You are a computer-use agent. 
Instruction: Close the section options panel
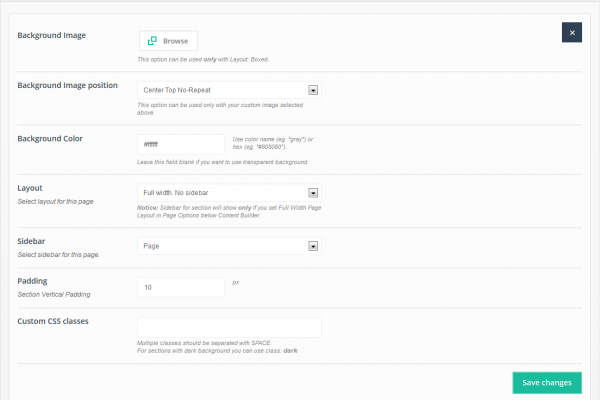(x=572, y=33)
